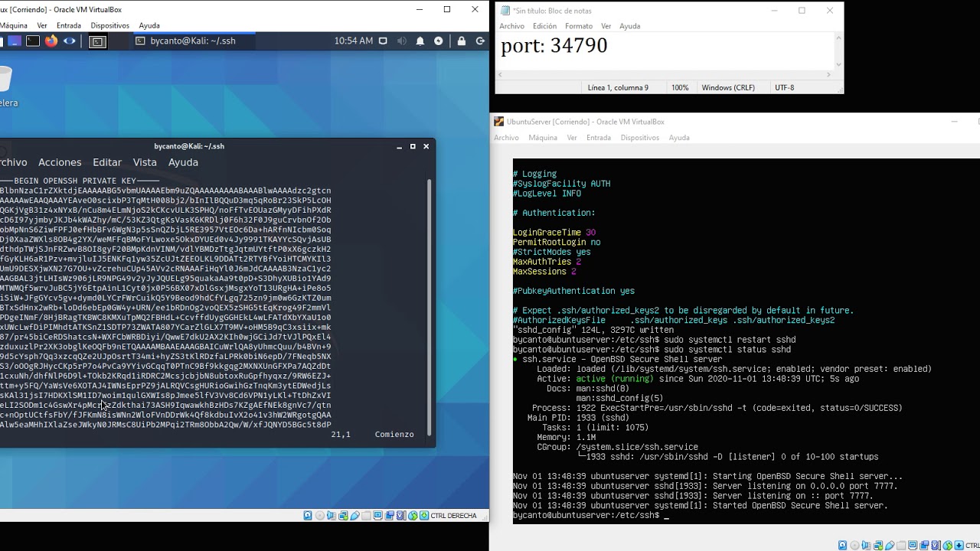Open Archivo menu of the UbuntuServer VirtualBox window
Image resolution: width=980 pixels, height=551 pixels.
point(506,138)
